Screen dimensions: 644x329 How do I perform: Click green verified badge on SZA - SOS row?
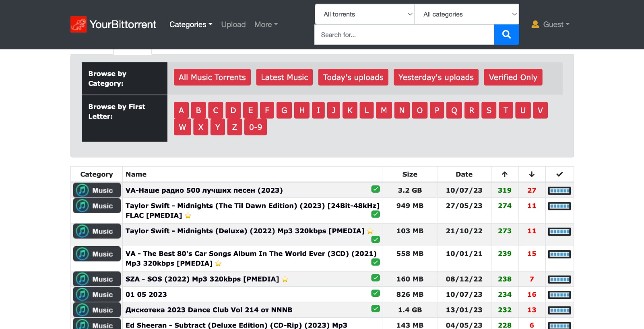[x=376, y=278]
